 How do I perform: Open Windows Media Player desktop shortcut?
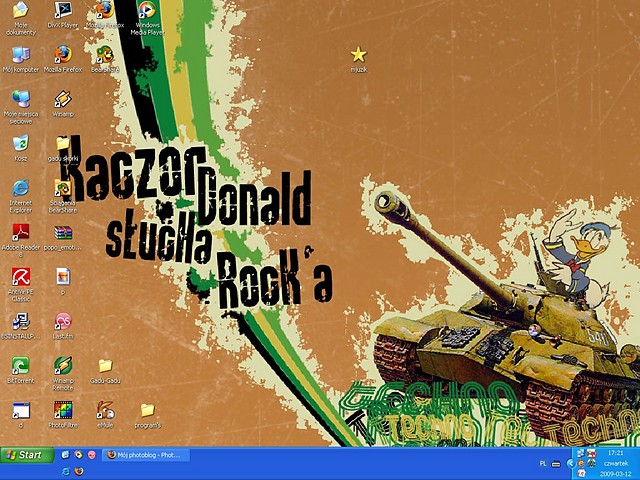[x=147, y=18]
